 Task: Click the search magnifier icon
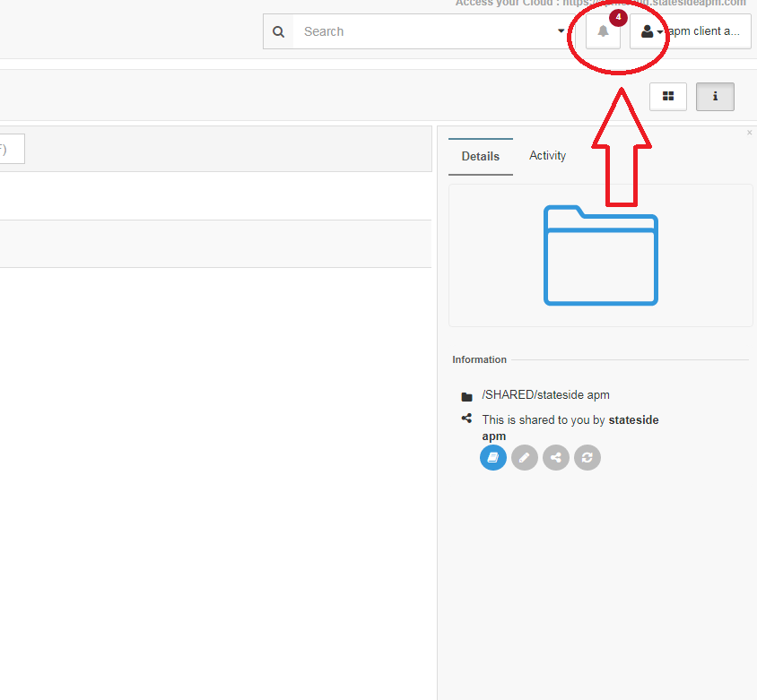point(279,32)
